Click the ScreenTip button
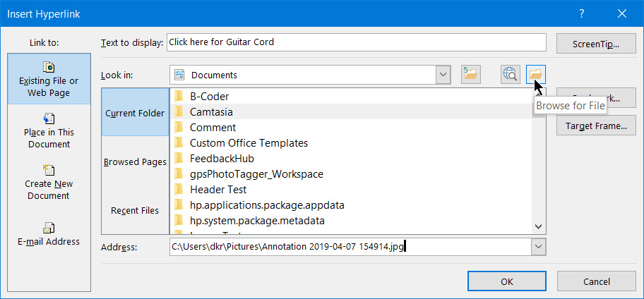Screen dimensions: 644x299 [x=596, y=44]
